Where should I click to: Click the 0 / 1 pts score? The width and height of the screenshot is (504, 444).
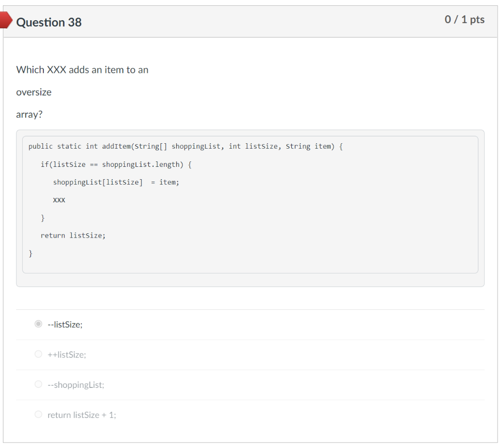[465, 19]
